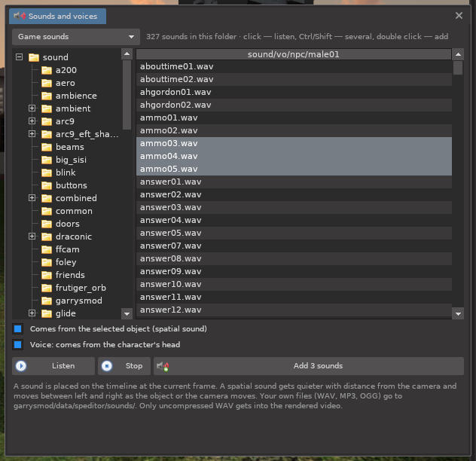Expand the glide folder node

pyautogui.click(x=32, y=313)
